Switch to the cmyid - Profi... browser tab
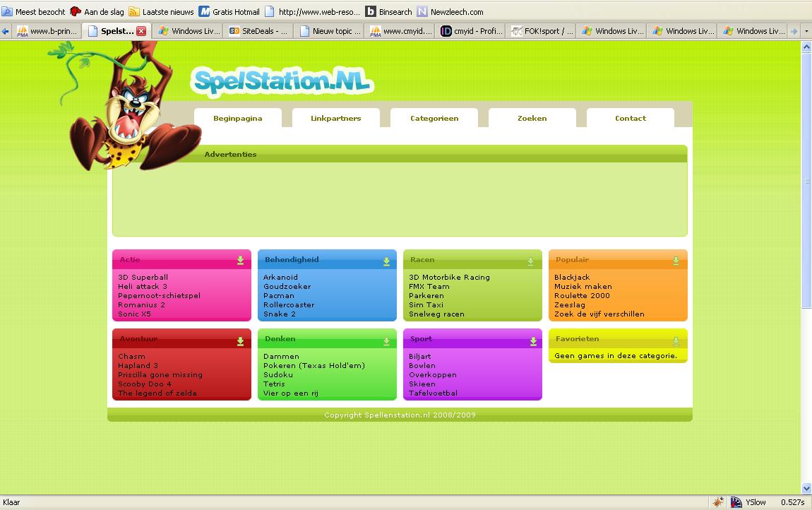This screenshot has width=812, height=510. (x=471, y=31)
